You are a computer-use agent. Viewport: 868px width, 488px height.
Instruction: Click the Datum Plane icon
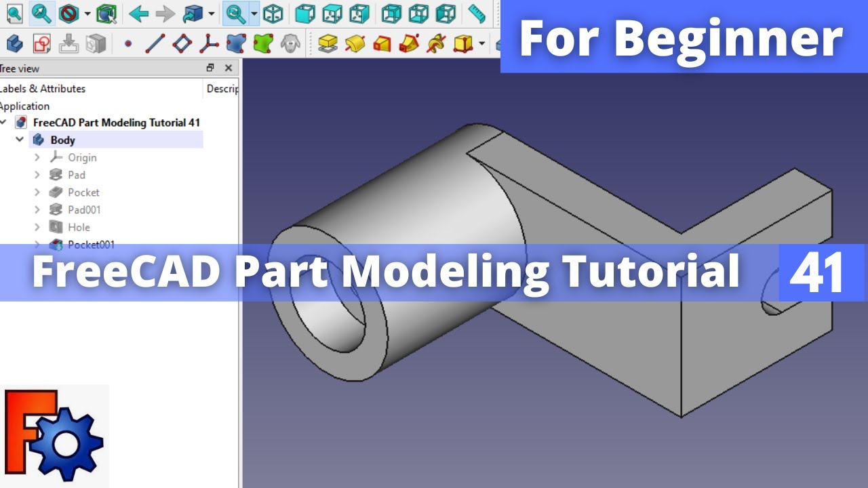click(182, 44)
